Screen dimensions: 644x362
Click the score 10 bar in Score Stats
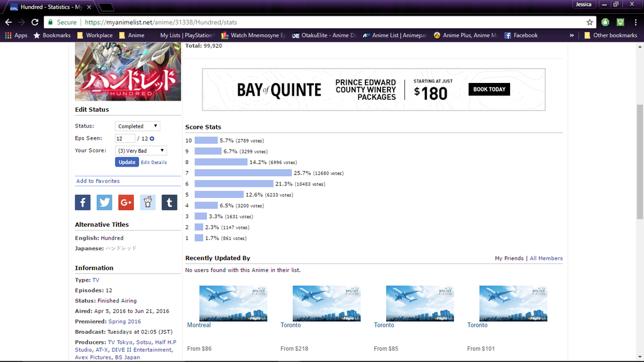206,140
